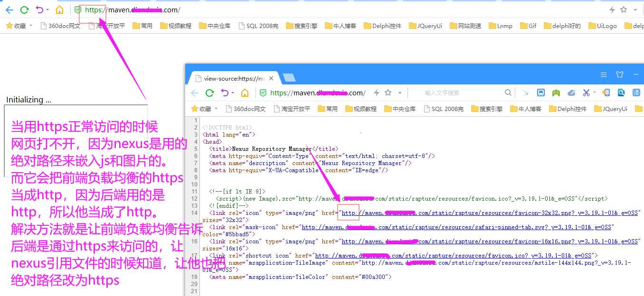Image resolution: width=644 pixels, height=296 pixels.
Task: Go back in the front view-source window
Action: pos(194,92)
